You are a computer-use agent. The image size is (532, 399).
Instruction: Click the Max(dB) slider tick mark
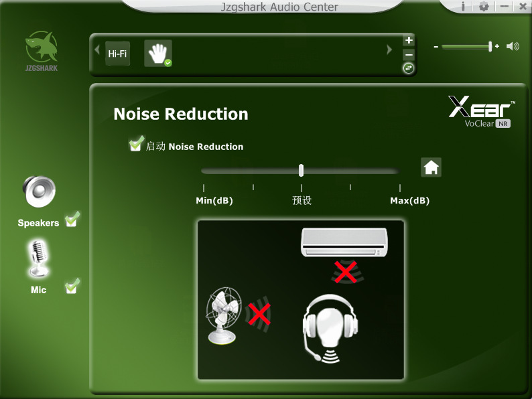click(x=400, y=188)
